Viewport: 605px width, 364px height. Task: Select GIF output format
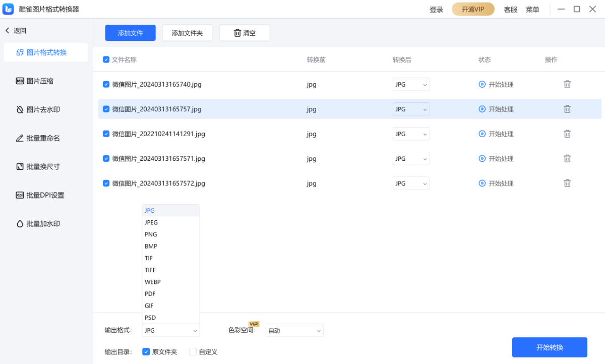171,306
